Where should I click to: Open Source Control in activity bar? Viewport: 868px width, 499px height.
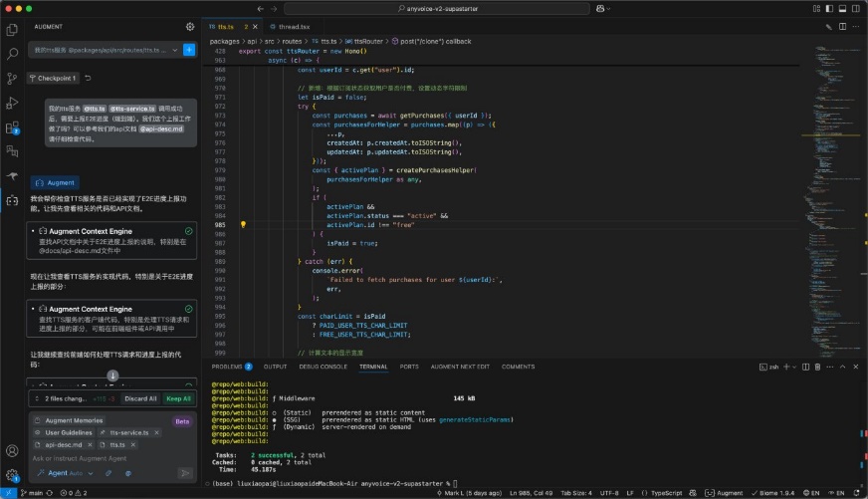click(12, 79)
